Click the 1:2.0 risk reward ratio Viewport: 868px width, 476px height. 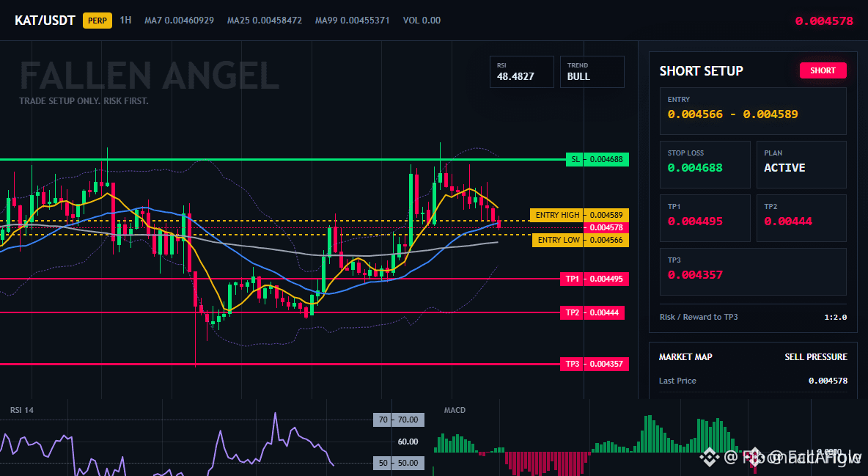pyautogui.click(x=835, y=318)
